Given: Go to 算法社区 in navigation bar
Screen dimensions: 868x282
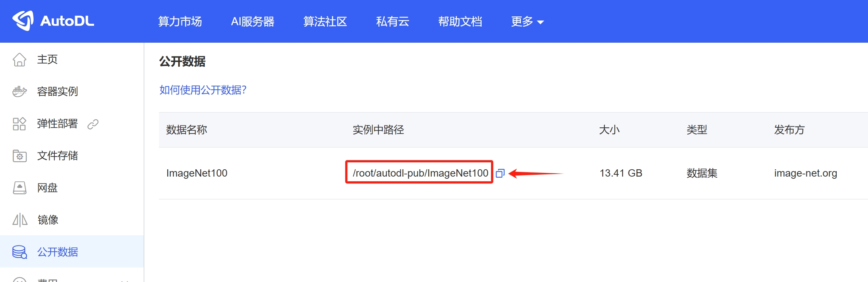Looking at the screenshot, I should (325, 22).
